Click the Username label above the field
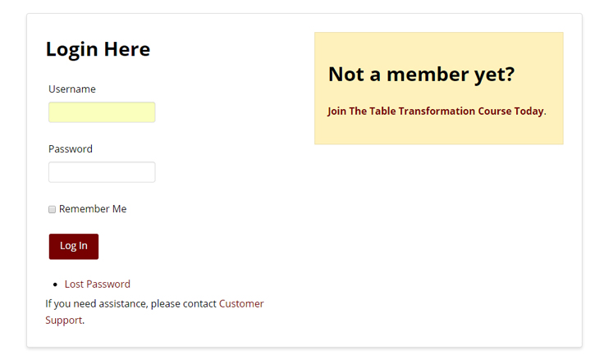Image resolution: width=595 pixels, height=364 pixels. coord(71,89)
